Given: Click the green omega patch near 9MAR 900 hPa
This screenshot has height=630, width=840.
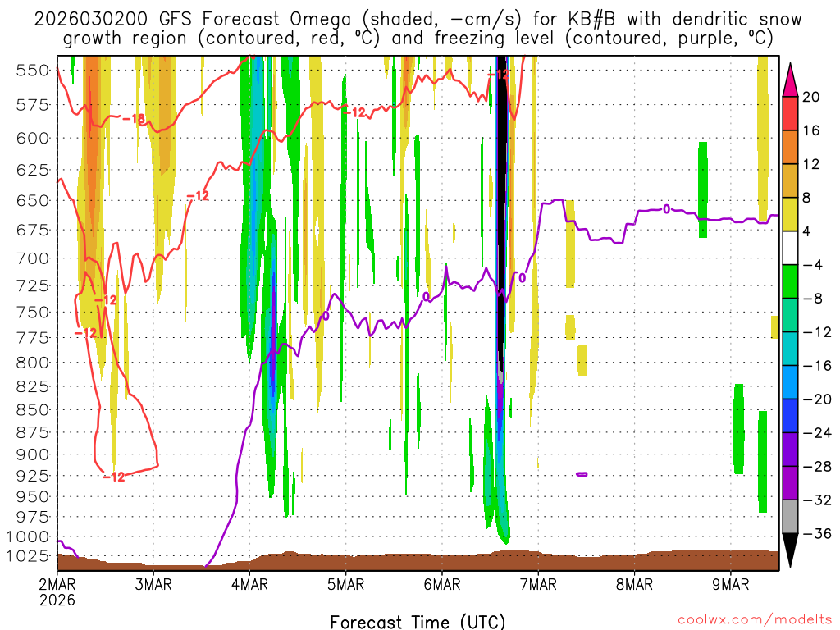Looking at the screenshot, I should (738, 428).
